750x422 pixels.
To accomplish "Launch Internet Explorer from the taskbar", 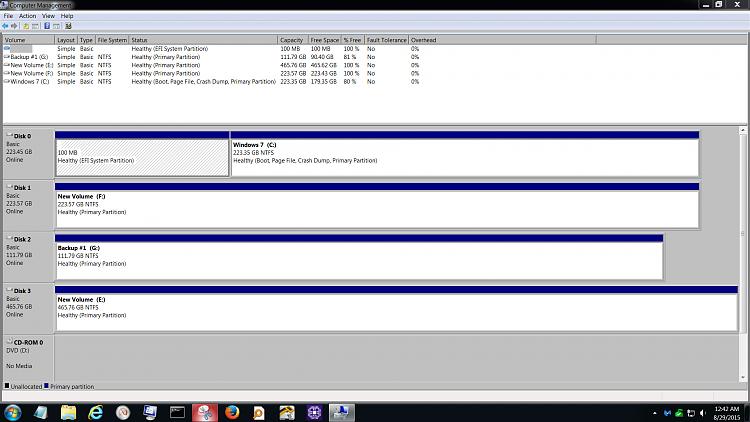I will (96, 412).
